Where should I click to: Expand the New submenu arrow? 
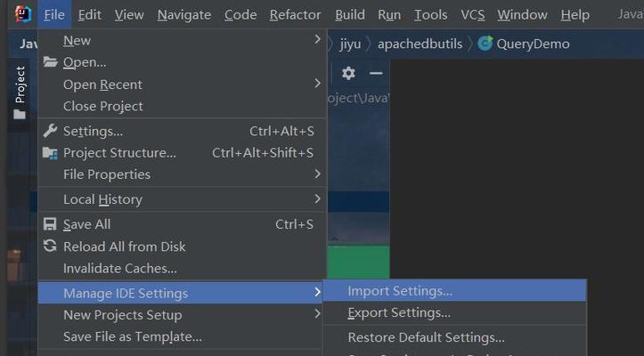coord(317,39)
